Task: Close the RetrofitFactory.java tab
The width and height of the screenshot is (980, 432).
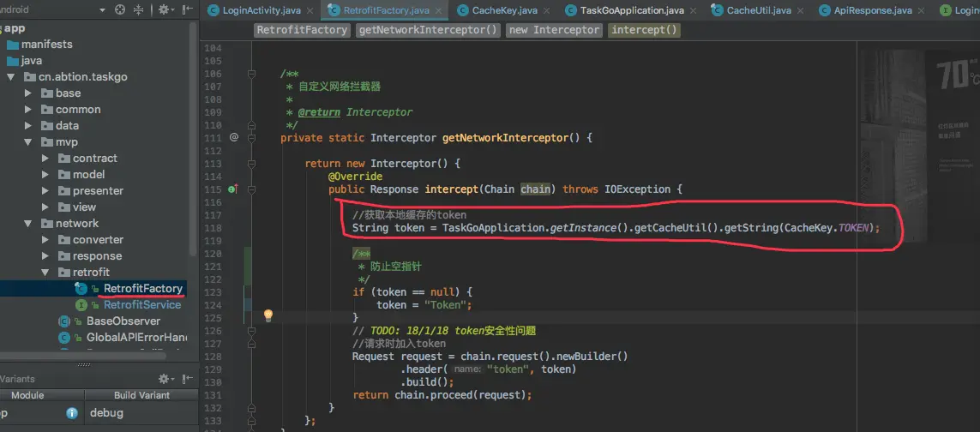Action: (x=439, y=10)
